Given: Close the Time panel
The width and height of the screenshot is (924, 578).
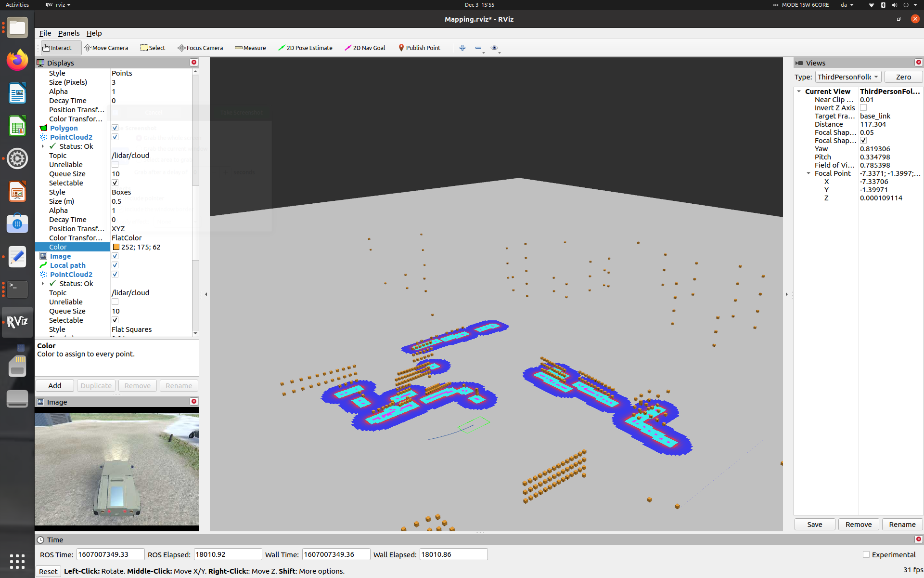Looking at the screenshot, I should pos(918,539).
